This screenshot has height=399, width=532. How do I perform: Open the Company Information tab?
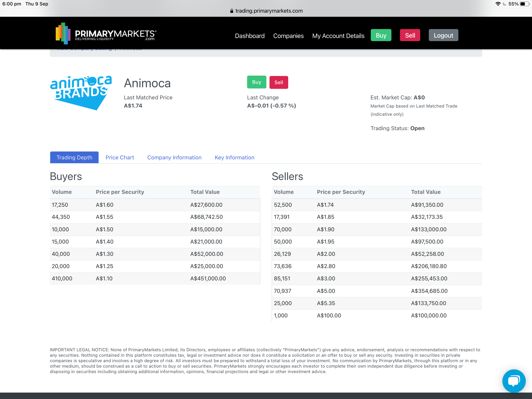tap(174, 157)
